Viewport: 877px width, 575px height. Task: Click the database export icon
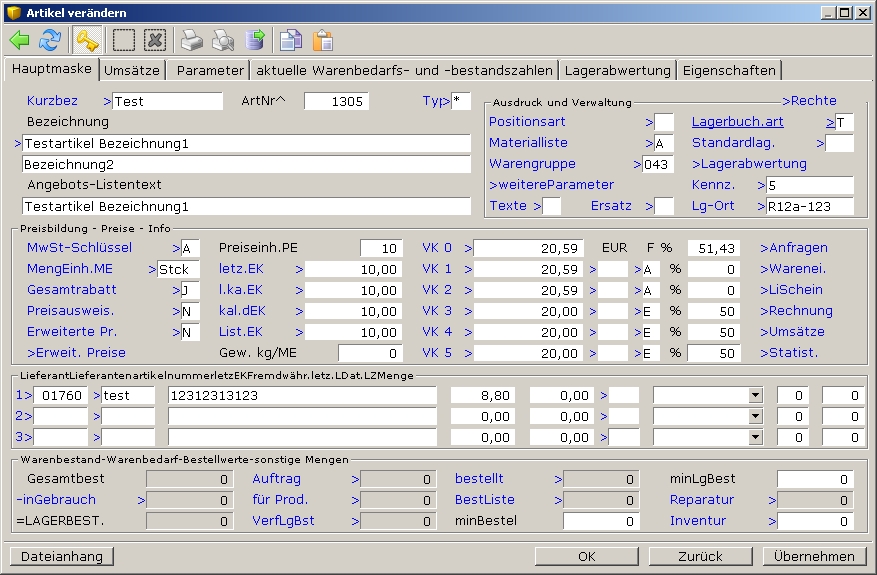[x=255, y=40]
